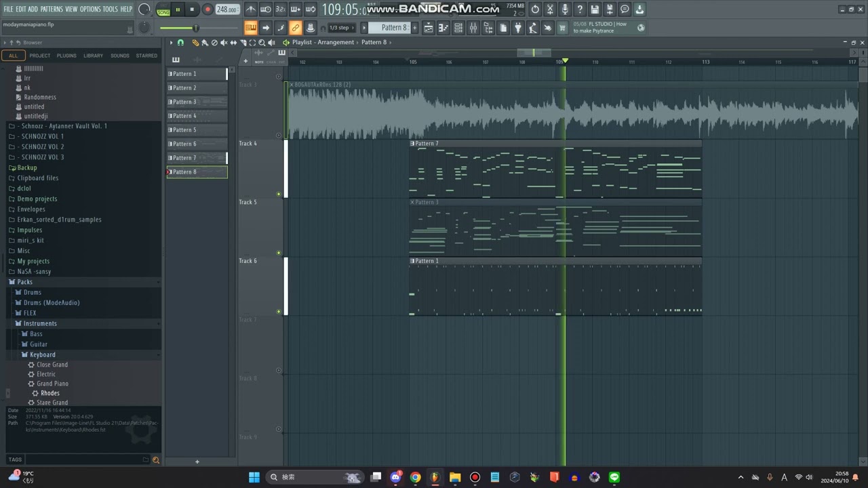This screenshot has height=488, width=868.
Task: Open the undo history icon
Action: coord(535,9)
